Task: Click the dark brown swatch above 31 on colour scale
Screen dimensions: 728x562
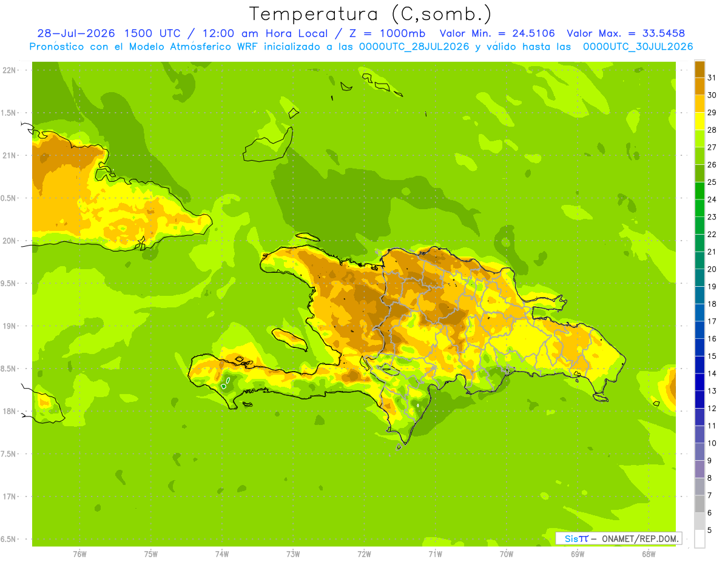Action: [699, 69]
